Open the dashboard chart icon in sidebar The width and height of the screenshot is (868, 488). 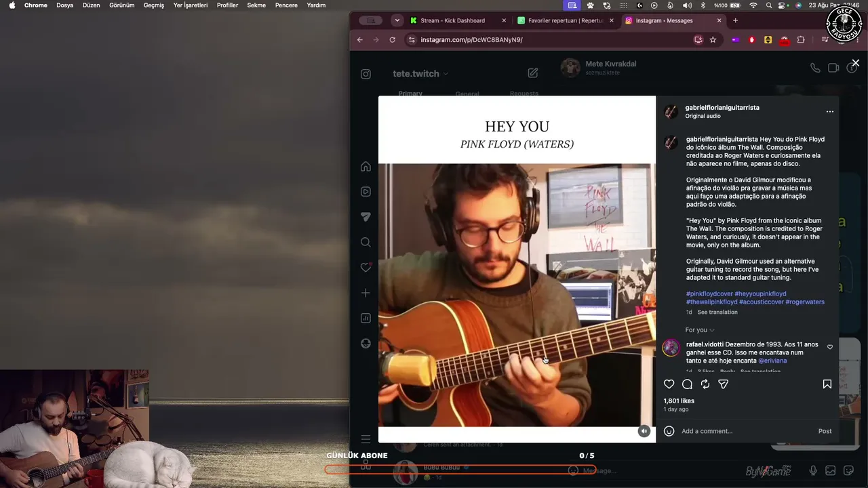tap(366, 318)
